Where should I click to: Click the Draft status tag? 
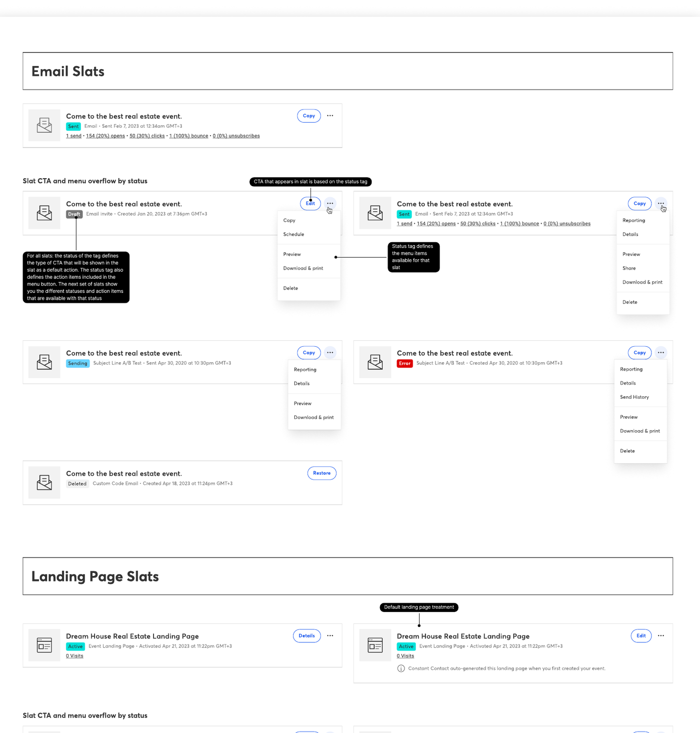click(x=74, y=214)
